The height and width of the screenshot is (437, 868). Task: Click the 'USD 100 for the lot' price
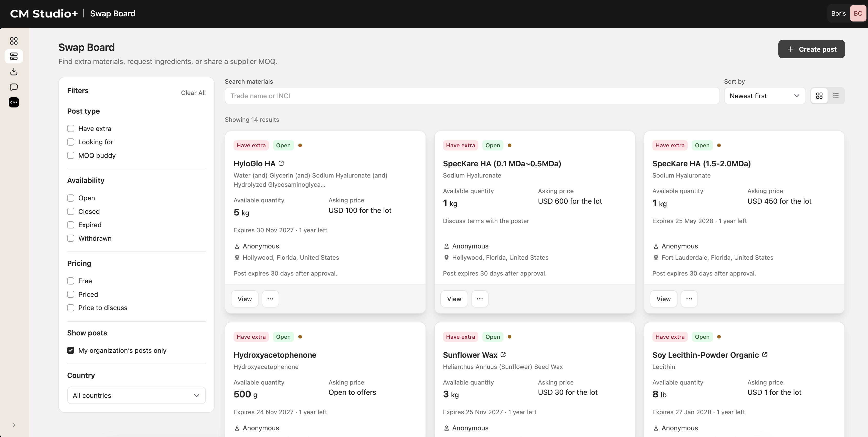[360, 210]
